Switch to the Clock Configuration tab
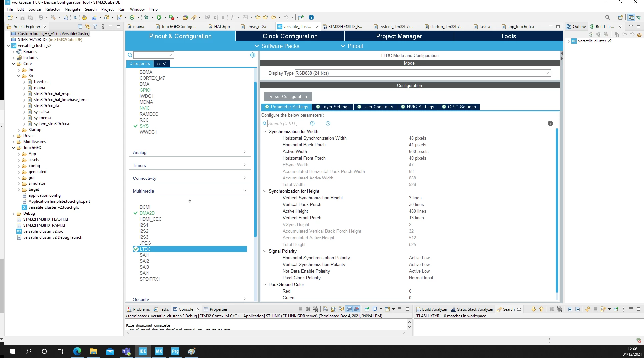Screen dimensions: 644x358 290,36
